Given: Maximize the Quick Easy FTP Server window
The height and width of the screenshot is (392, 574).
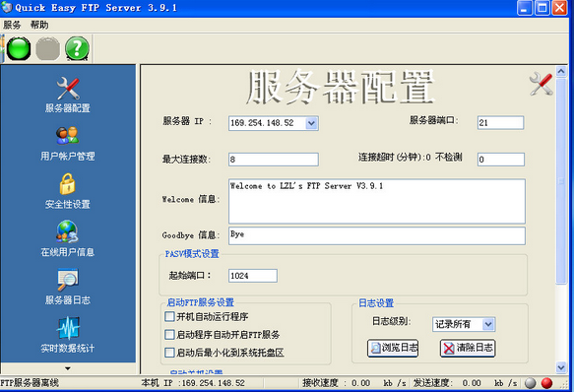Looking at the screenshot, I should click(x=542, y=8).
